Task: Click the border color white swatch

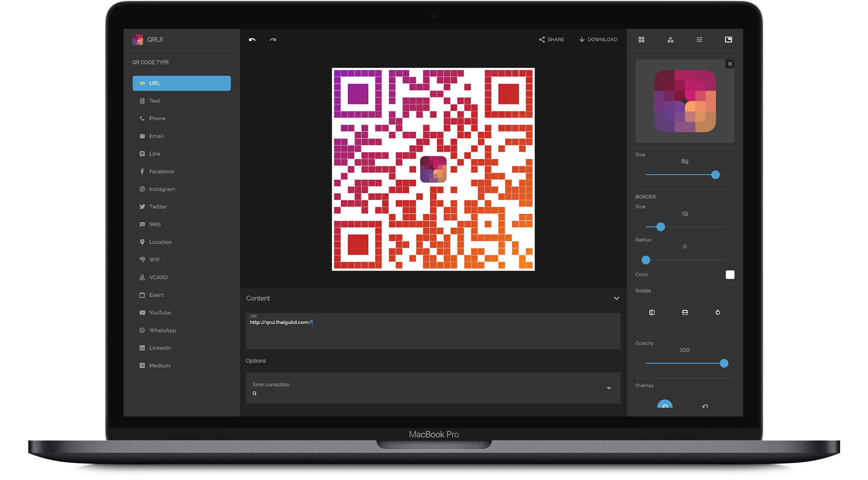Action: tap(730, 274)
